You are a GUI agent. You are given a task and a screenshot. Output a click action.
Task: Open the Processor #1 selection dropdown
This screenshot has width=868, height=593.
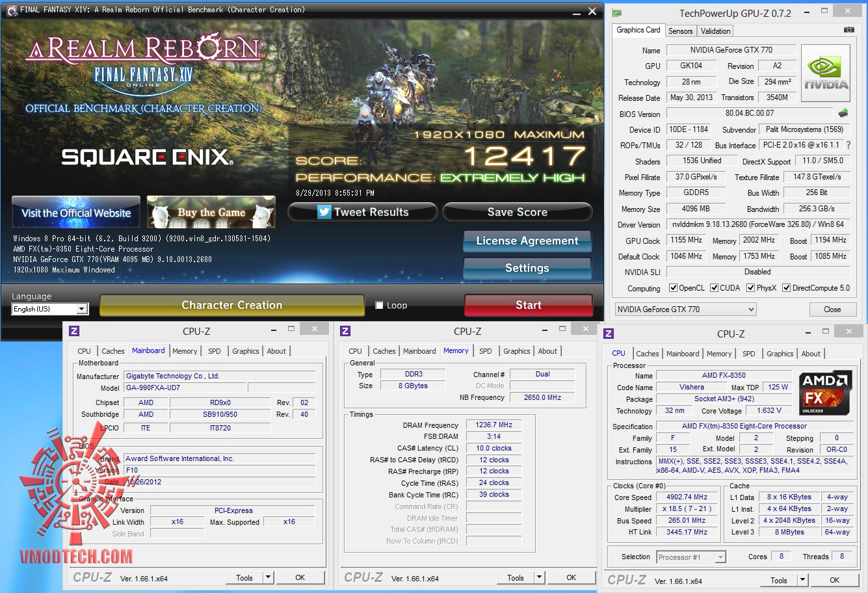click(690, 557)
